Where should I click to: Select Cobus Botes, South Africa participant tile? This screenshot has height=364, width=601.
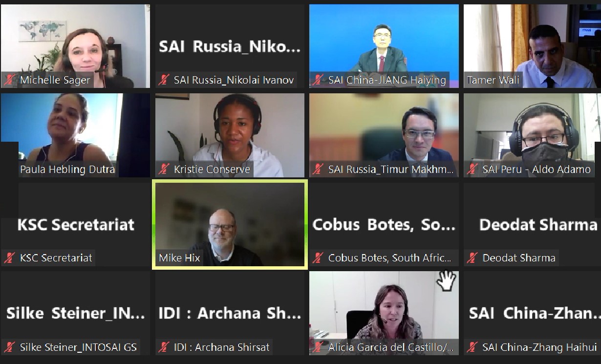pyautogui.click(x=384, y=224)
